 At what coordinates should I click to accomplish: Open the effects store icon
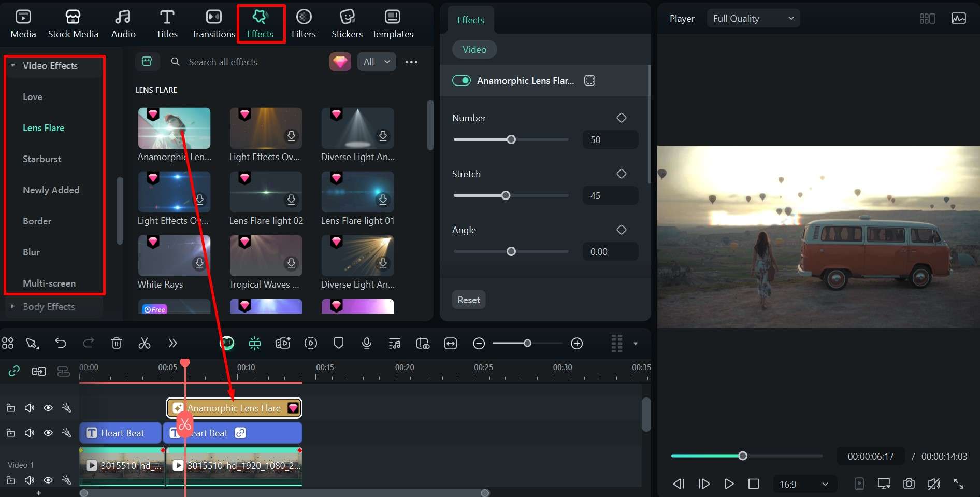coord(147,62)
